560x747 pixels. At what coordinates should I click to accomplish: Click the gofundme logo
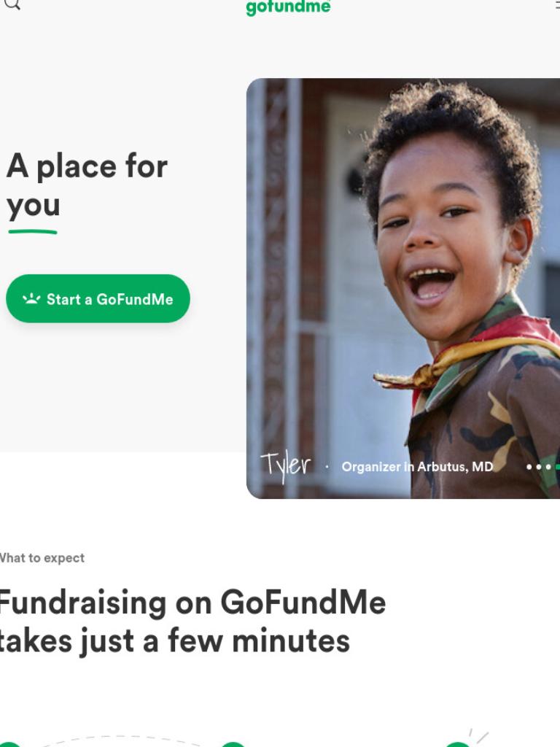click(x=288, y=7)
